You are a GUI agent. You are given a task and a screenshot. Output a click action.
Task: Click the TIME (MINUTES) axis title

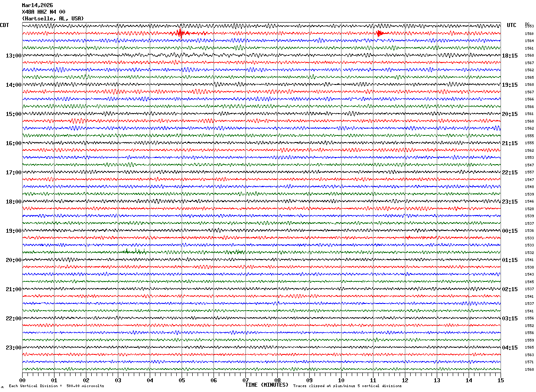(x=267, y=385)
